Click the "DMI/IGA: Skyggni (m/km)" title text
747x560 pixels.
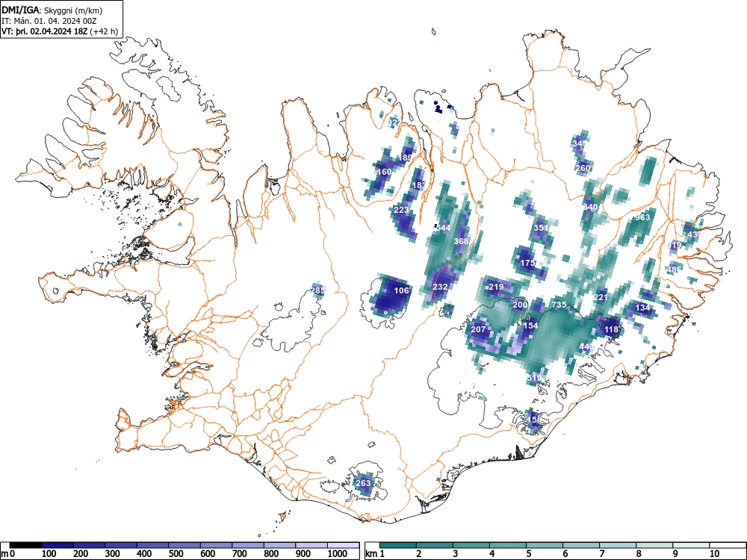click(52, 10)
